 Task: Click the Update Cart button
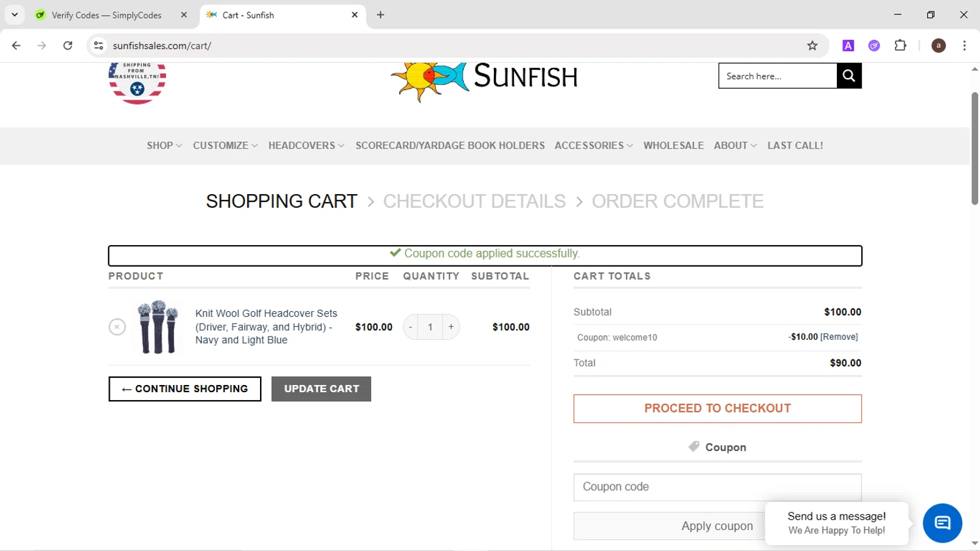(x=321, y=389)
